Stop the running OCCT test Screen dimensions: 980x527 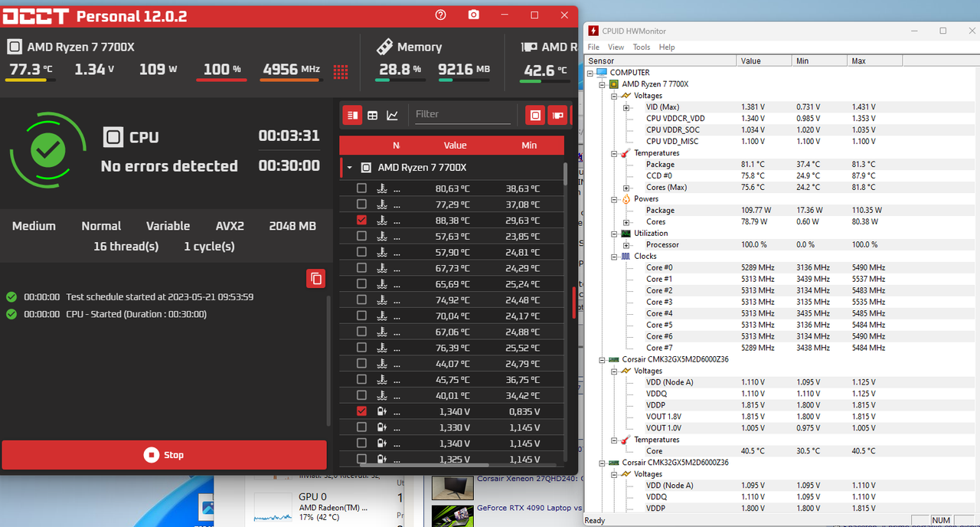pos(164,455)
